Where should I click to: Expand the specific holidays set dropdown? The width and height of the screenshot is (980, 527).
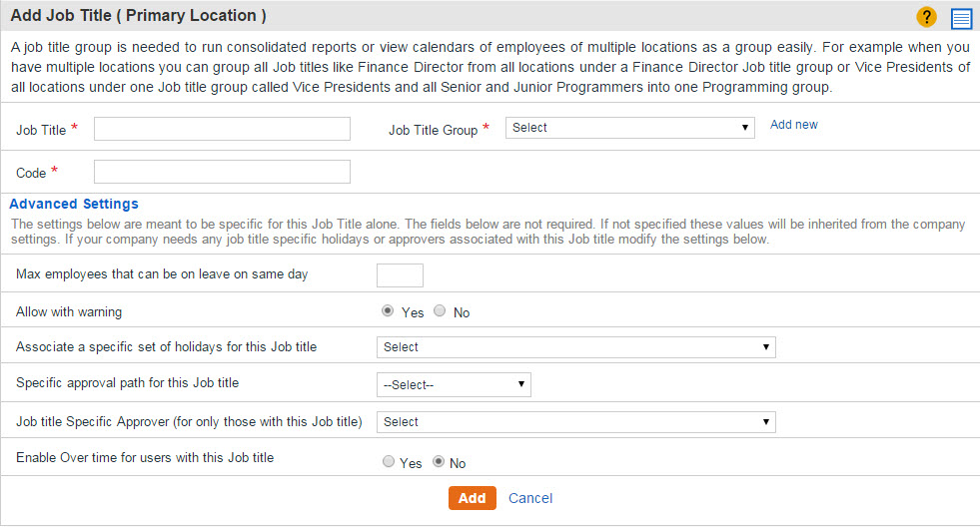point(575,347)
